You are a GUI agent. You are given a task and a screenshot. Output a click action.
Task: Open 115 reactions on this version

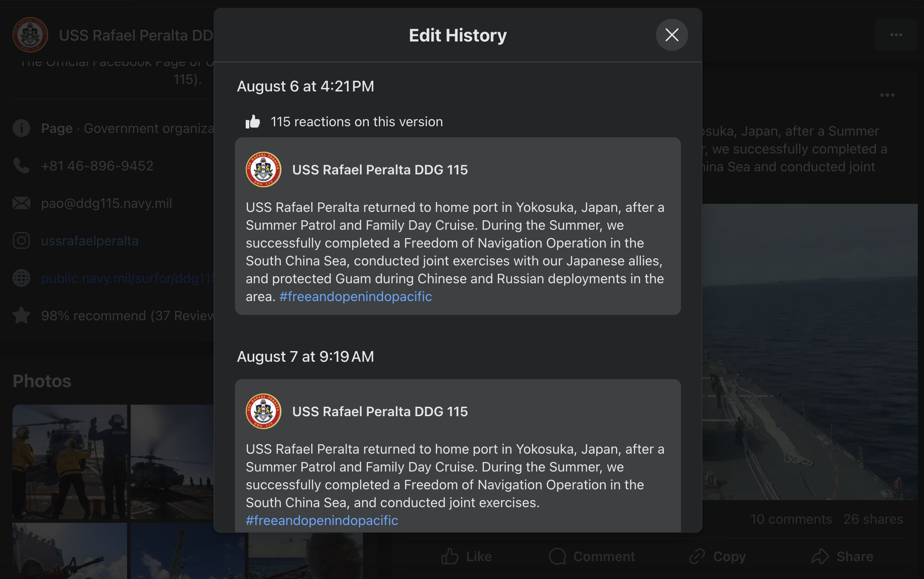click(357, 122)
